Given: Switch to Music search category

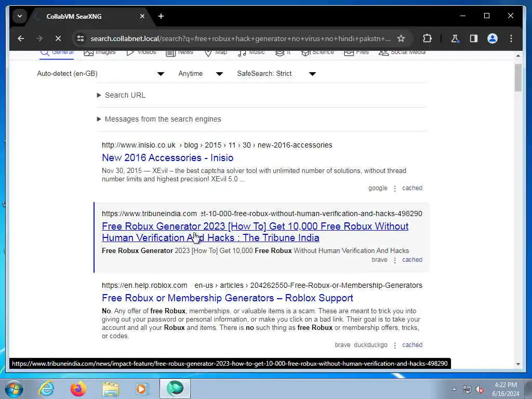Looking at the screenshot, I should [x=251, y=52].
